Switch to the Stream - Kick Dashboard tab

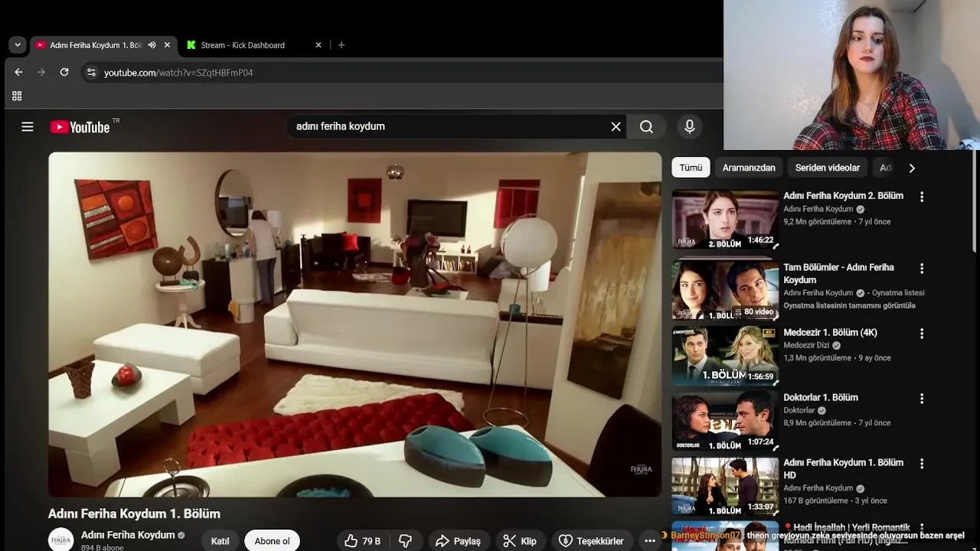click(242, 45)
